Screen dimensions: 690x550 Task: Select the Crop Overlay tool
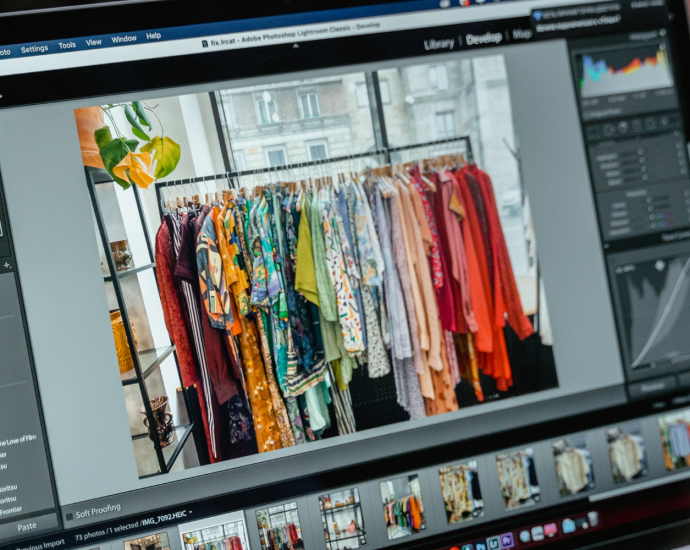point(594,132)
